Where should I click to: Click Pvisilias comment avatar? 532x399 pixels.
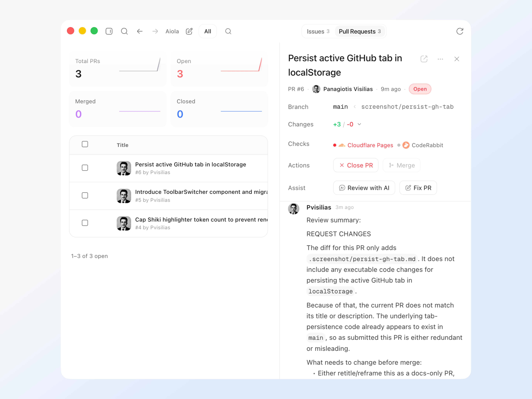tap(293, 209)
